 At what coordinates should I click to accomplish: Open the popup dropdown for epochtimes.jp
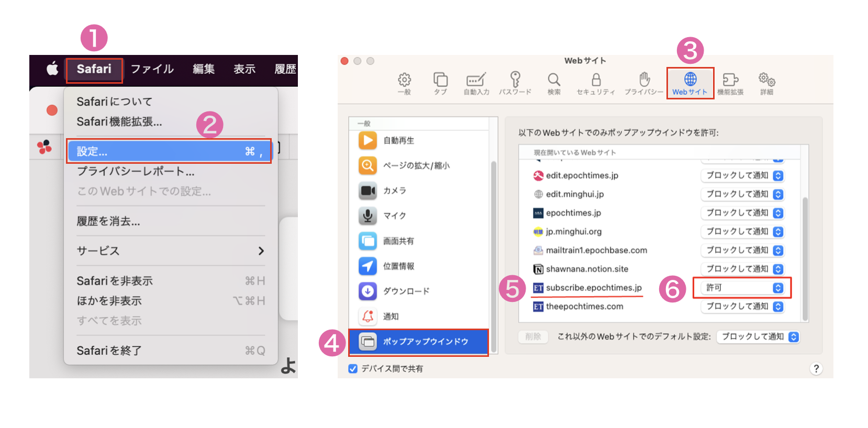[x=742, y=213]
